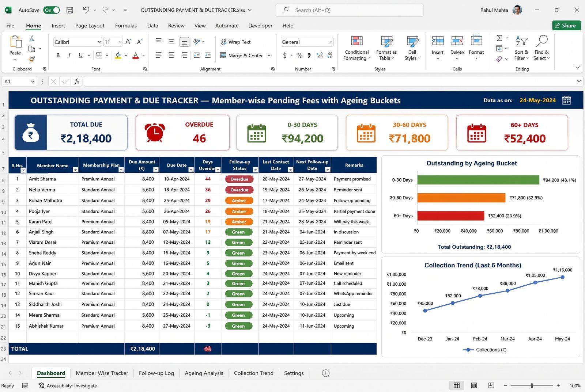Open Format as Table button
Screen dimensions: 585x392
[x=386, y=47]
